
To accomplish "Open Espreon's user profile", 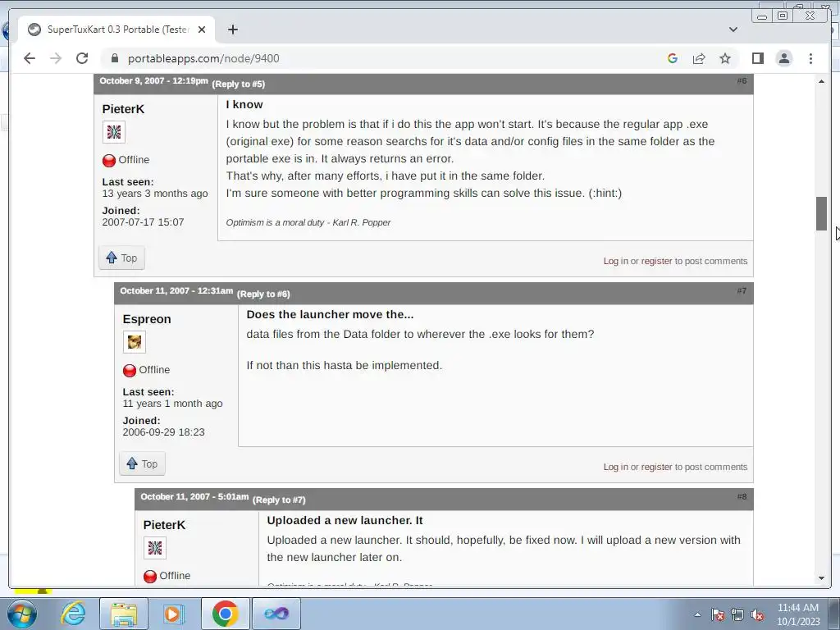I will 147,319.
